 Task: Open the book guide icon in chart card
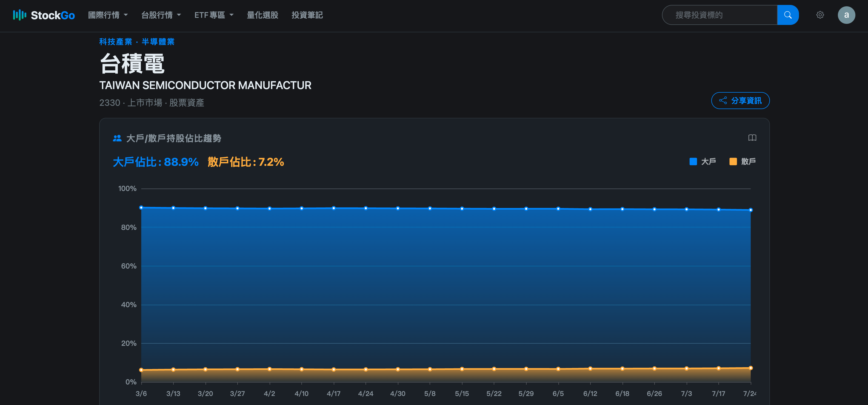(x=752, y=138)
